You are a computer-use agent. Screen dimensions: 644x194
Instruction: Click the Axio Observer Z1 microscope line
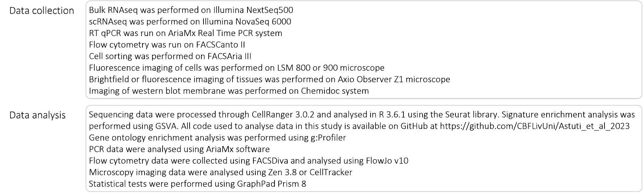coord(269,79)
